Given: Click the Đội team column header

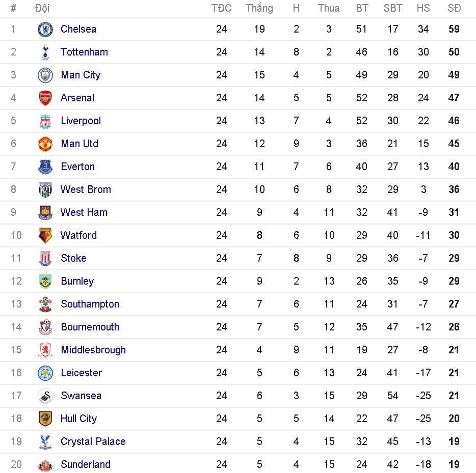Looking at the screenshot, I should coord(42,8).
